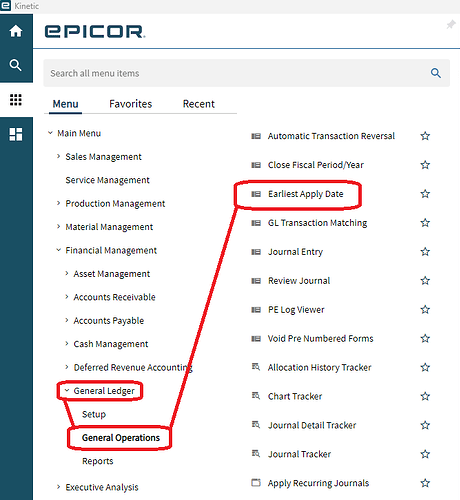Screen dimensions: 460x500
Task: Click the Epicor logo
Action: point(95,32)
